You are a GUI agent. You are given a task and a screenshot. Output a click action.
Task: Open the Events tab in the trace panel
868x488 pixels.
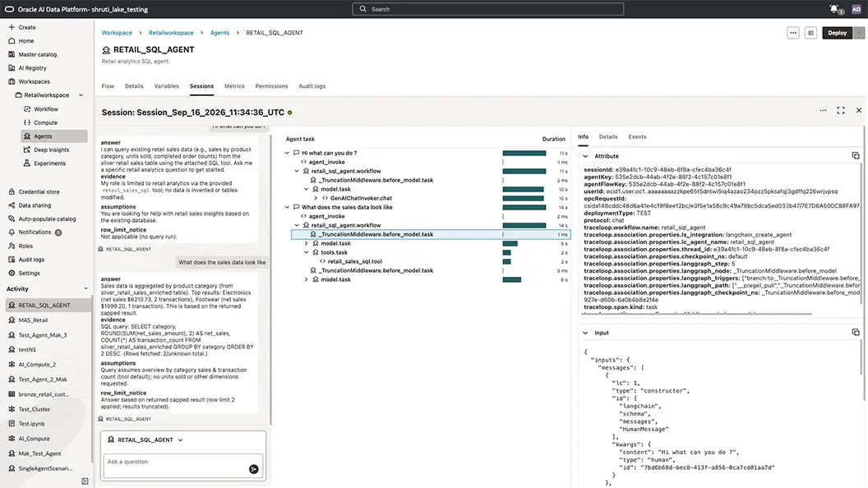coord(637,136)
